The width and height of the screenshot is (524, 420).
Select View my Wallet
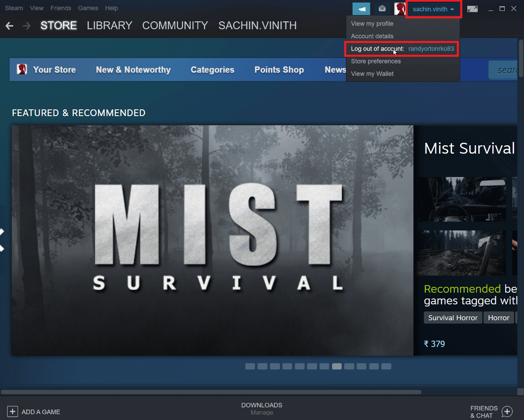click(372, 73)
